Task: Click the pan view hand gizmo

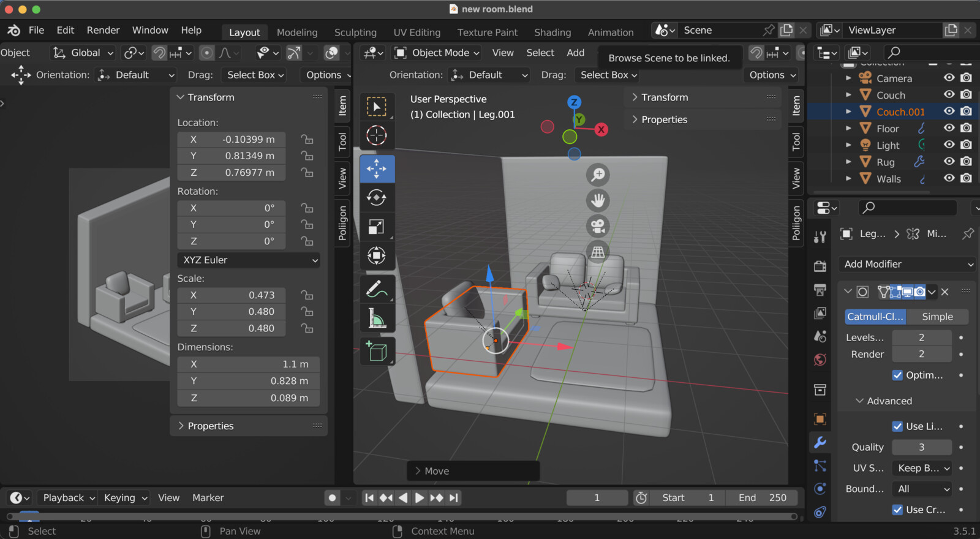Action: (x=598, y=200)
